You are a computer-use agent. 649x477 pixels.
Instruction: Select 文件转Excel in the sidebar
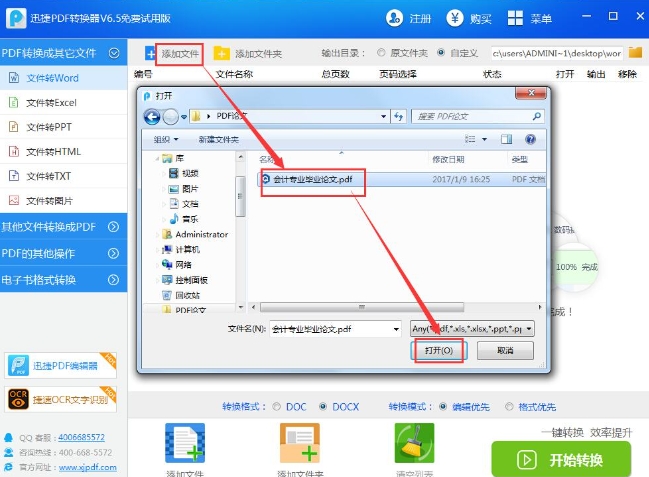(63, 102)
